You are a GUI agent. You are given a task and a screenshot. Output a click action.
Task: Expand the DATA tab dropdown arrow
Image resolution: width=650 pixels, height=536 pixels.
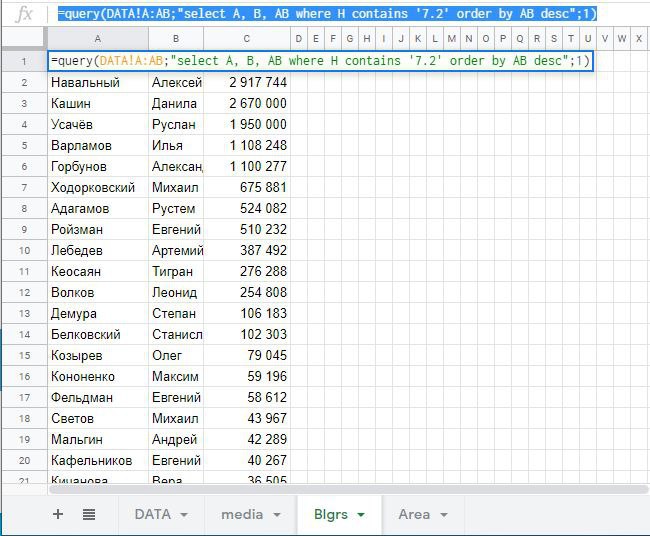tap(184, 515)
